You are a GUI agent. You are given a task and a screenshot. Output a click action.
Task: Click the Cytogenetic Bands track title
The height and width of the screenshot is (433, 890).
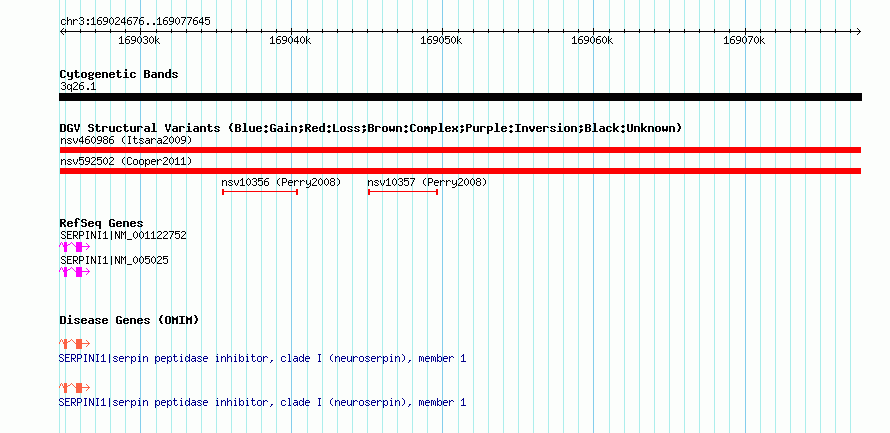click(119, 74)
